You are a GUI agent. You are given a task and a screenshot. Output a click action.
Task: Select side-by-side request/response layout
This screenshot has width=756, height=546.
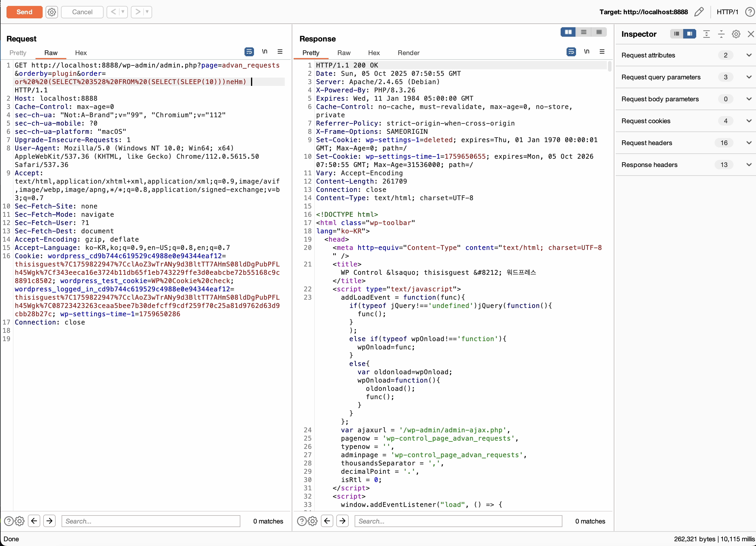point(568,32)
